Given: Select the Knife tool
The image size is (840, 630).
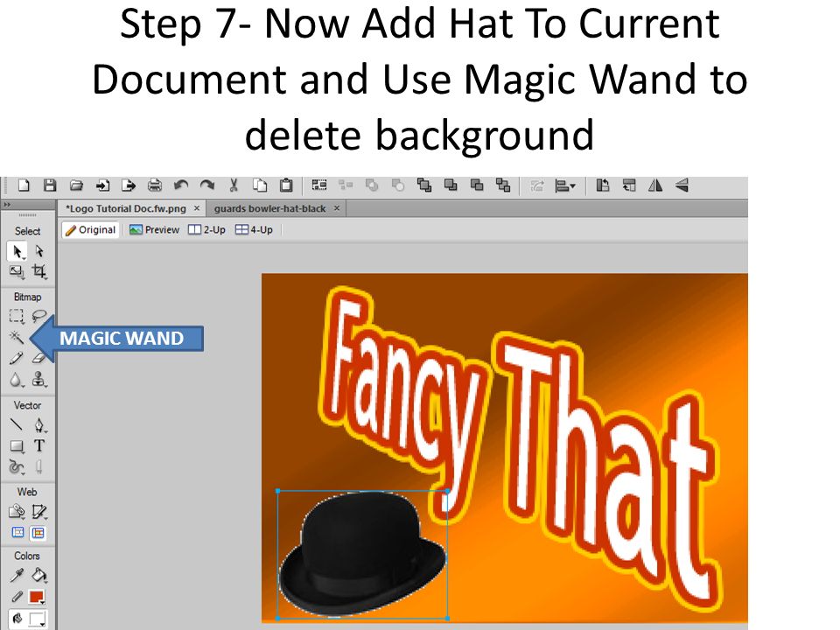Looking at the screenshot, I should click(x=38, y=467).
